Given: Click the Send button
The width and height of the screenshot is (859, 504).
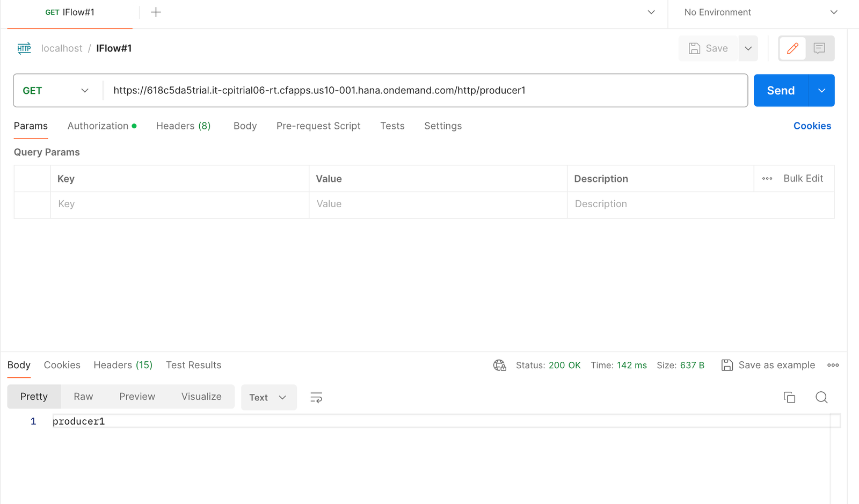Looking at the screenshot, I should pyautogui.click(x=781, y=91).
